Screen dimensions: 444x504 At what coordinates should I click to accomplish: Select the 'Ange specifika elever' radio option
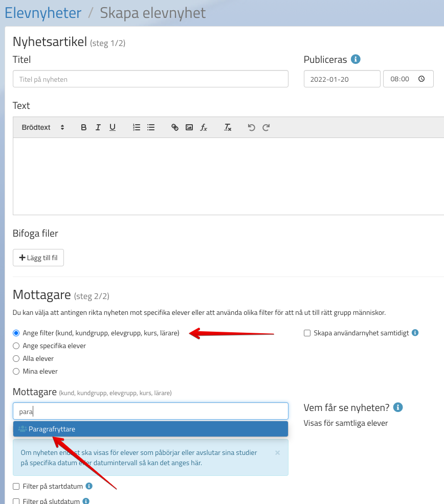[16, 346]
